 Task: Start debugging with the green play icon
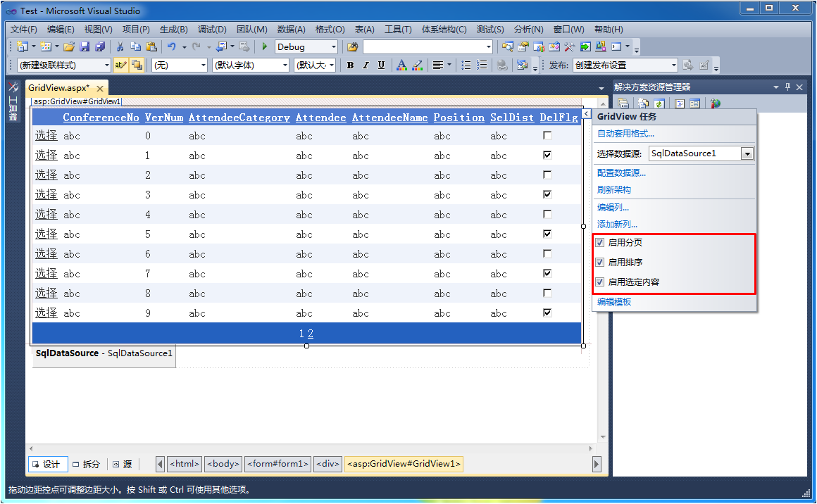265,47
